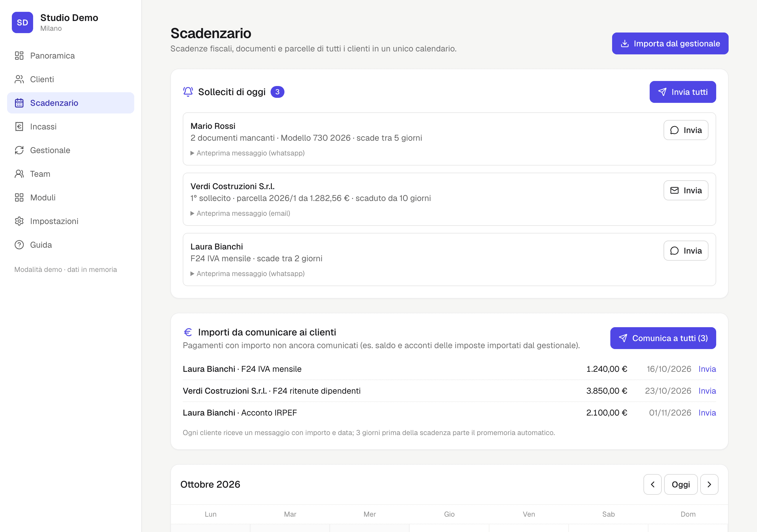The image size is (757, 532).
Task: Click the 3.850,00 € amount
Action: coord(606,391)
